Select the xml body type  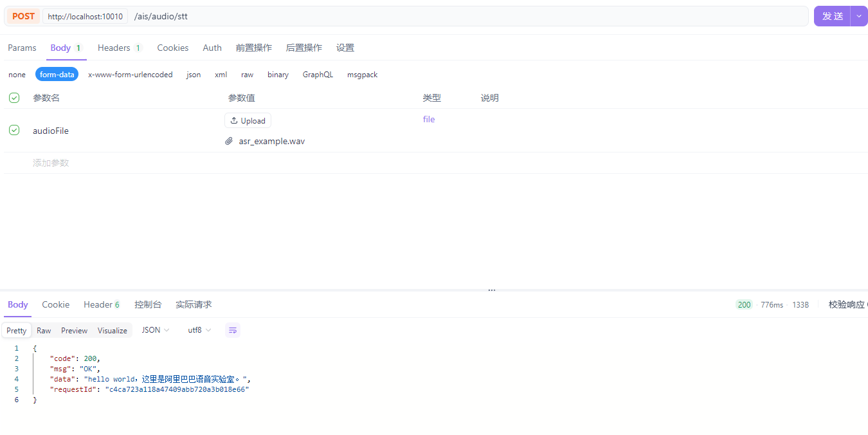221,75
